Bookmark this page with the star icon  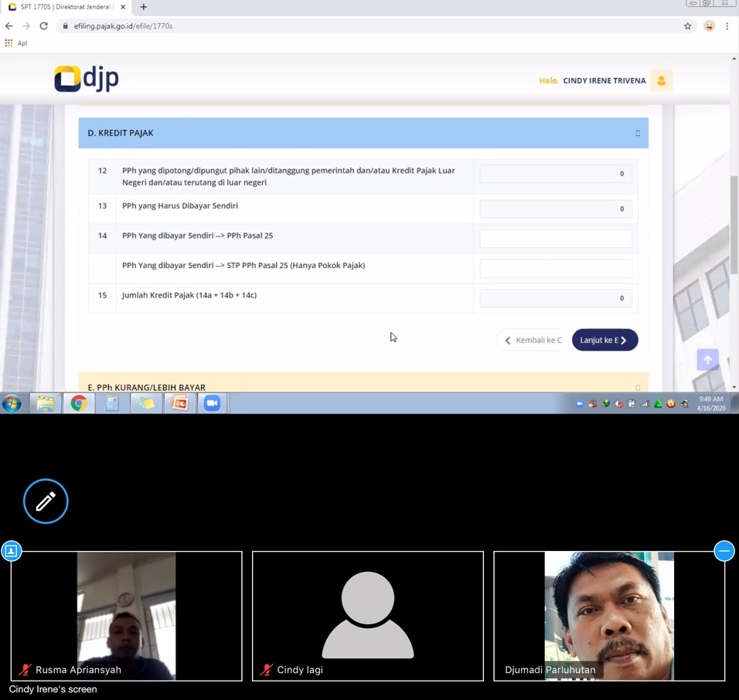coord(687,25)
